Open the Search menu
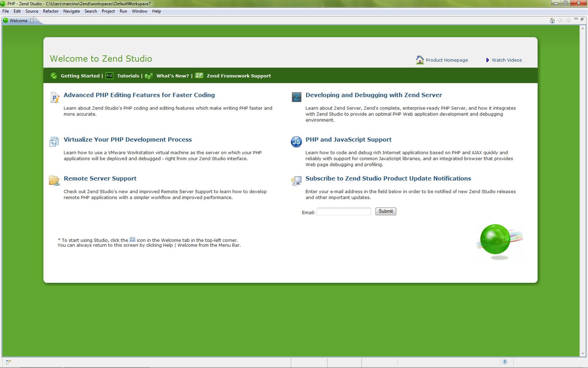The image size is (588, 368). (x=91, y=11)
